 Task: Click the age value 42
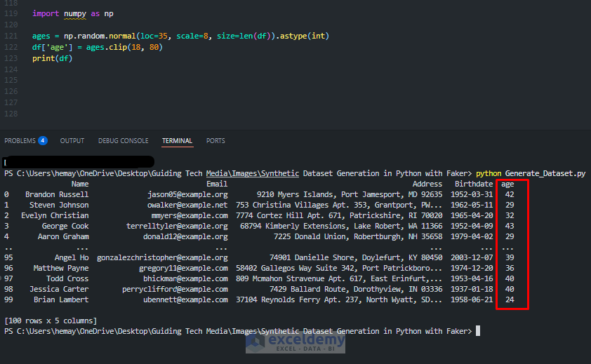coord(510,194)
